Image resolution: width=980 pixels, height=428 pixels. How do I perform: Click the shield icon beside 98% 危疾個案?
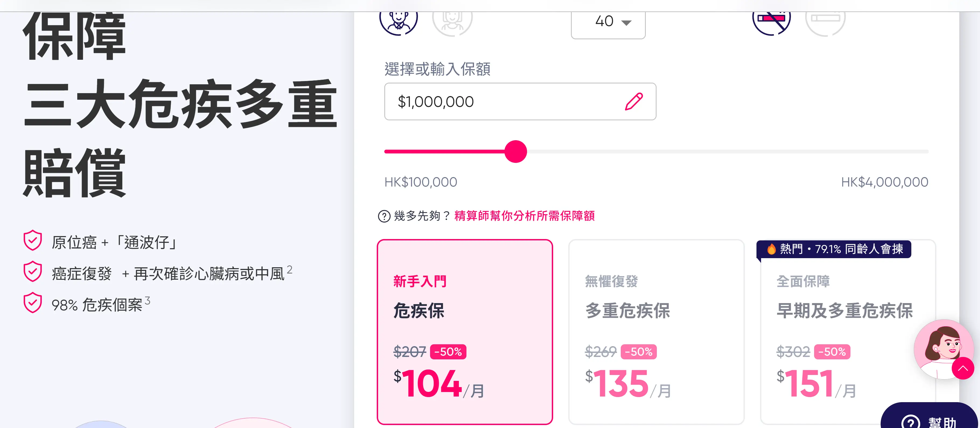pyautogui.click(x=33, y=303)
